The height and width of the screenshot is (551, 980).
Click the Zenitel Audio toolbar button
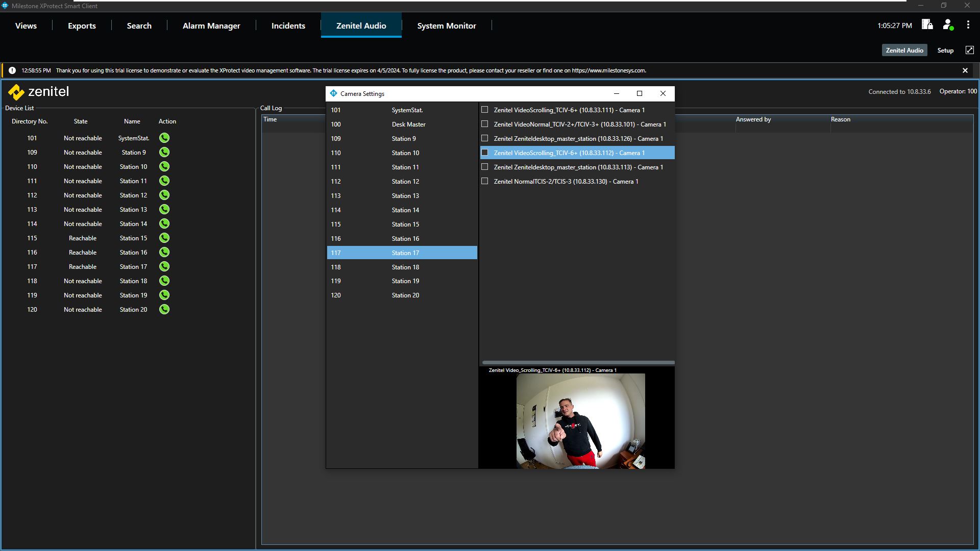(904, 50)
